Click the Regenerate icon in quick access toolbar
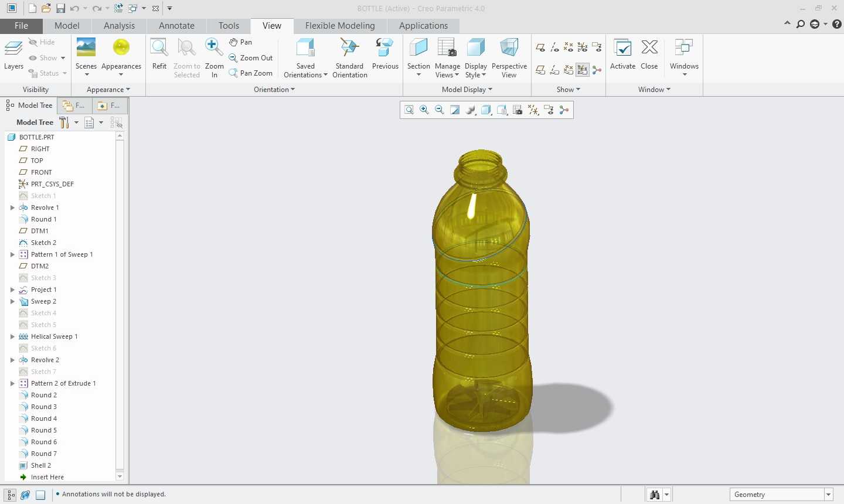Image resolution: width=844 pixels, height=504 pixels. pos(118,8)
